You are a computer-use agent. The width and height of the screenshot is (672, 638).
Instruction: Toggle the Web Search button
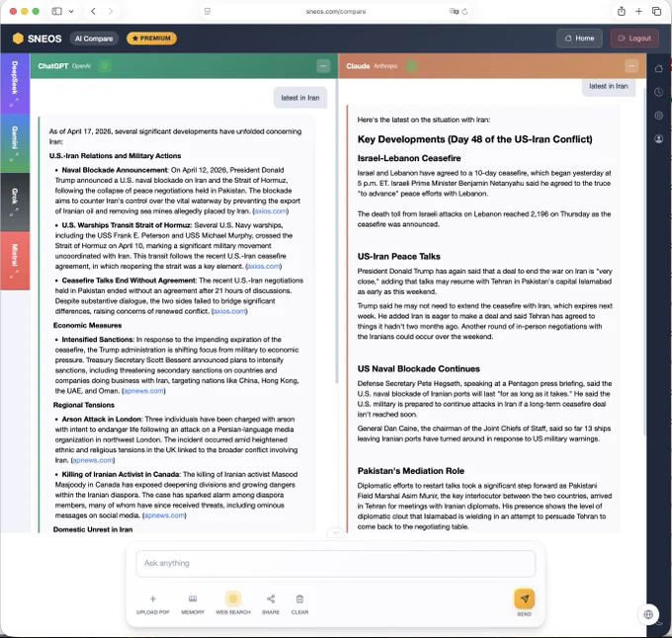coord(233,598)
